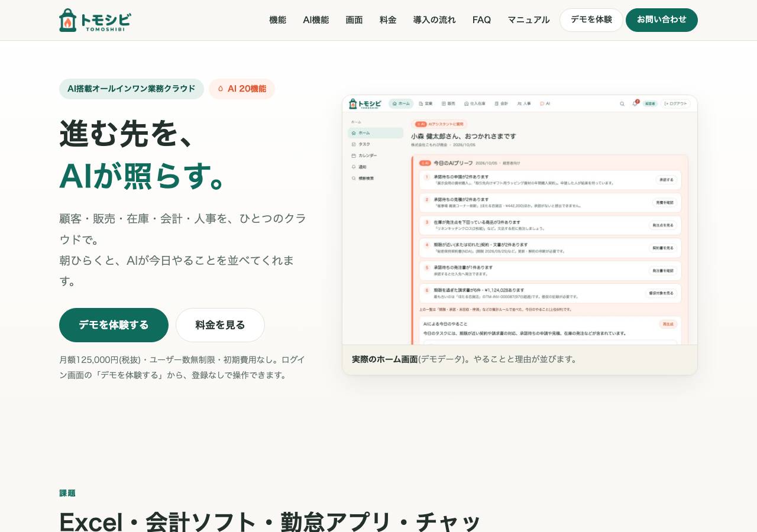Jump to the 料金 nav link
757x532 pixels.
click(x=388, y=20)
